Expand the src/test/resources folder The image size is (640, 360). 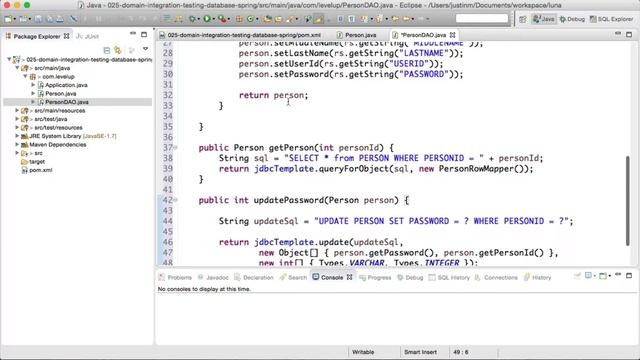click(x=17, y=127)
